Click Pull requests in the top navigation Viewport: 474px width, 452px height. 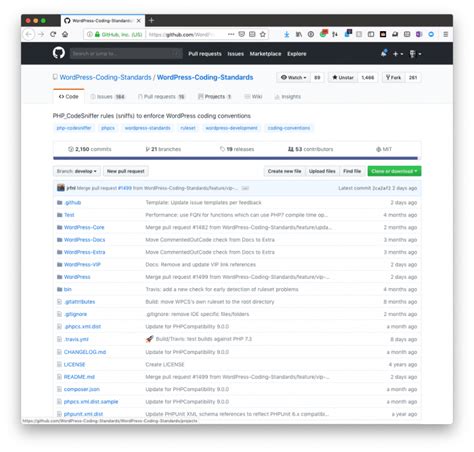(x=205, y=54)
